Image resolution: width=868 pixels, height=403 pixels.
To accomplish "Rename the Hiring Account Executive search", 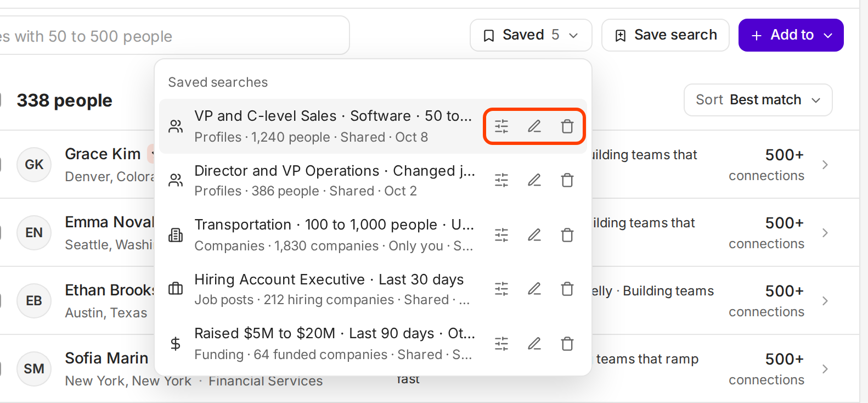I will pyautogui.click(x=534, y=289).
